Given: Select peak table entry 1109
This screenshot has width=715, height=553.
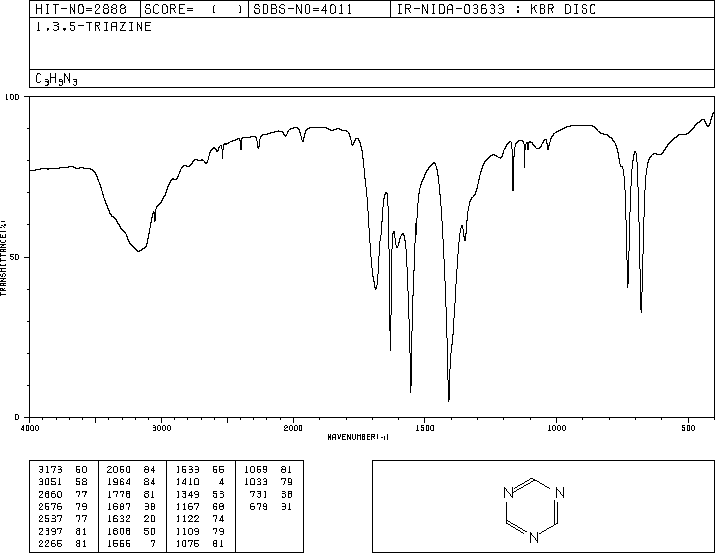Looking at the screenshot, I should (200, 532).
